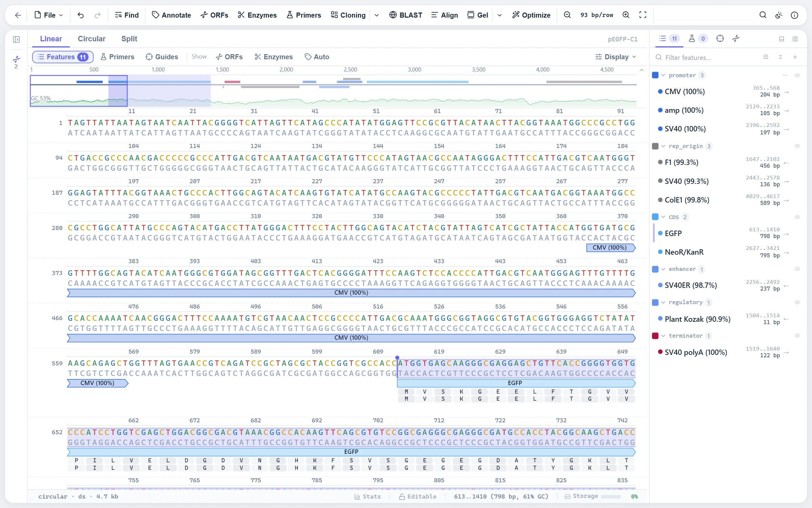Screen dimensions: 812x508
Task: Open the info icon in the top bar
Action: click(794, 15)
